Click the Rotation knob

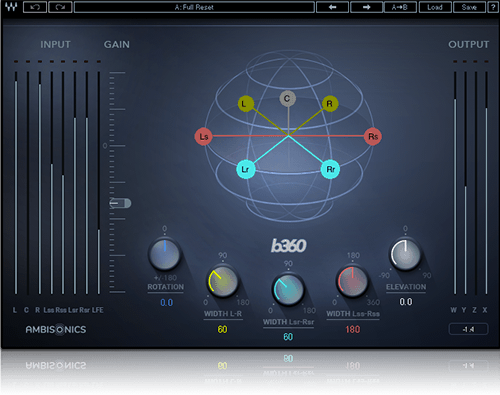165,254
